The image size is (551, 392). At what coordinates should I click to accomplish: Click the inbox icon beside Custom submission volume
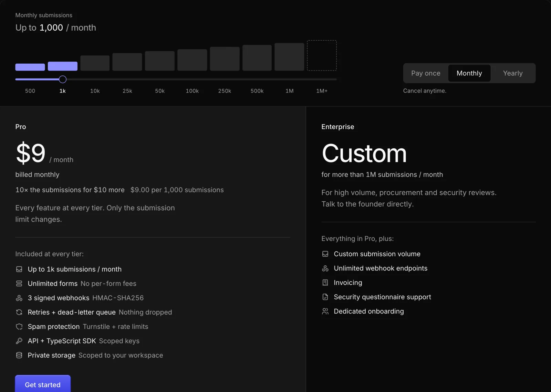[x=325, y=254]
